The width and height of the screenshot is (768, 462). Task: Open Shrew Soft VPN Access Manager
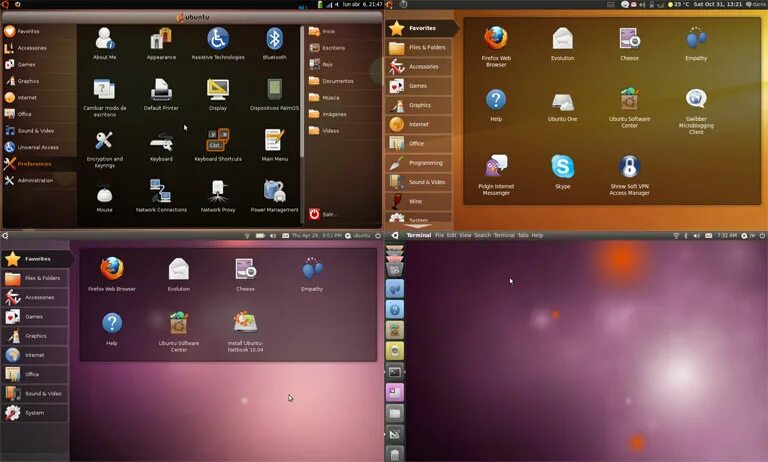[629, 175]
